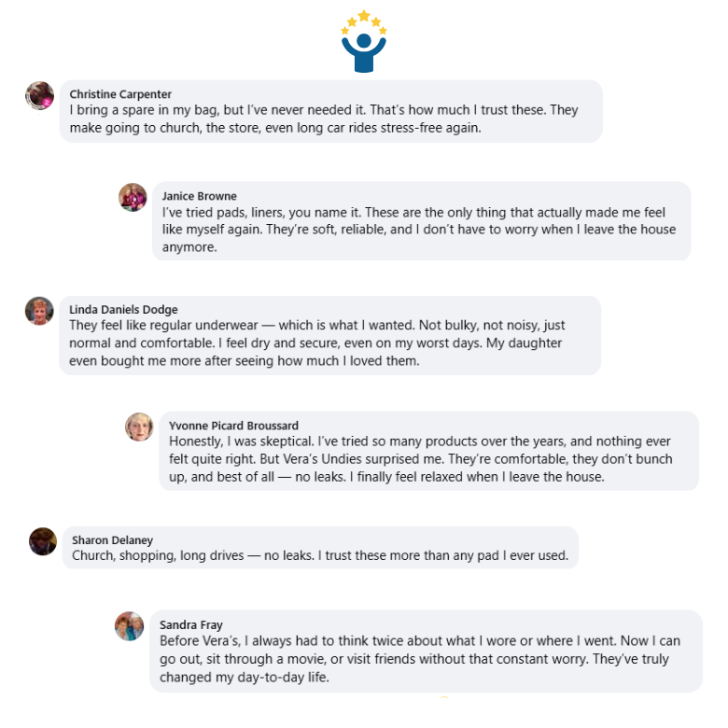Click the Linda Daniels Dodge name
Image resolution: width=728 pixels, height=728 pixels.
123,309
